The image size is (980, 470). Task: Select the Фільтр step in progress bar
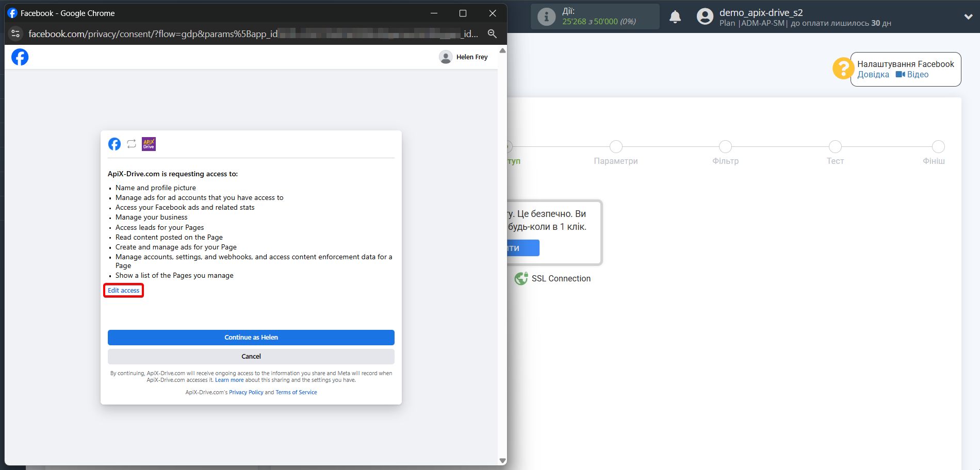725,147
